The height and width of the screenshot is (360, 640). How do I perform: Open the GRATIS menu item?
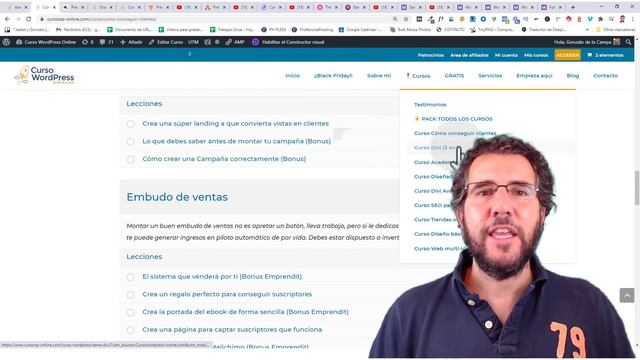pos(454,76)
